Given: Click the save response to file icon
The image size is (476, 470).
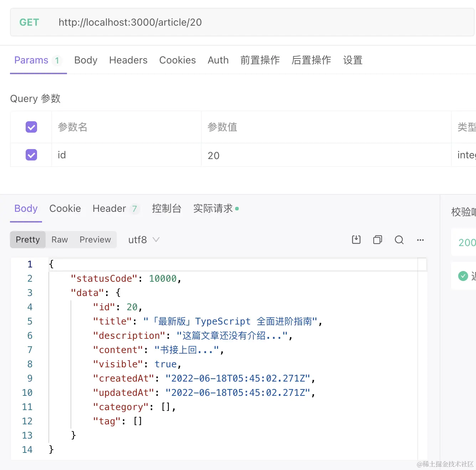Looking at the screenshot, I should coord(356,240).
